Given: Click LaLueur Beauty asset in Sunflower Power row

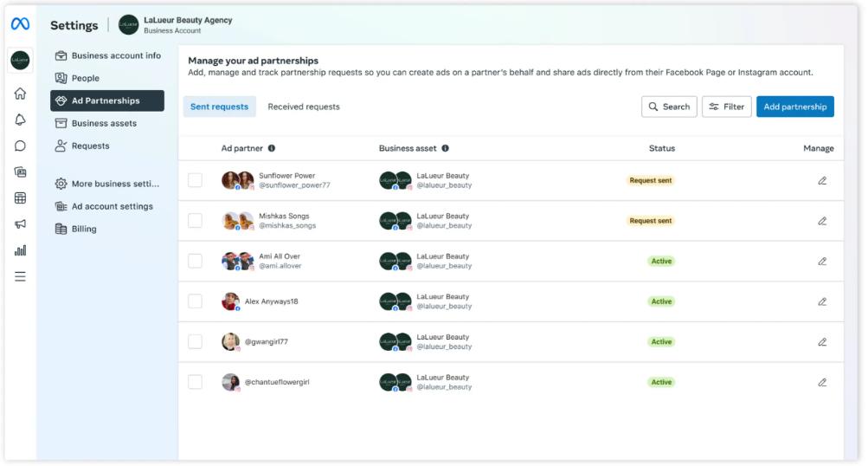Looking at the screenshot, I should 425,181.
